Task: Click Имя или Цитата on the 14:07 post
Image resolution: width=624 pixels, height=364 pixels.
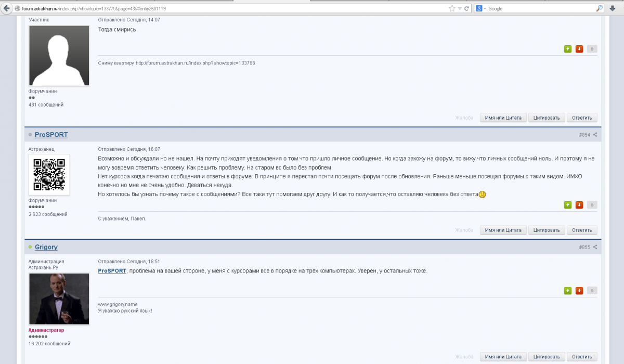Action: point(503,118)
